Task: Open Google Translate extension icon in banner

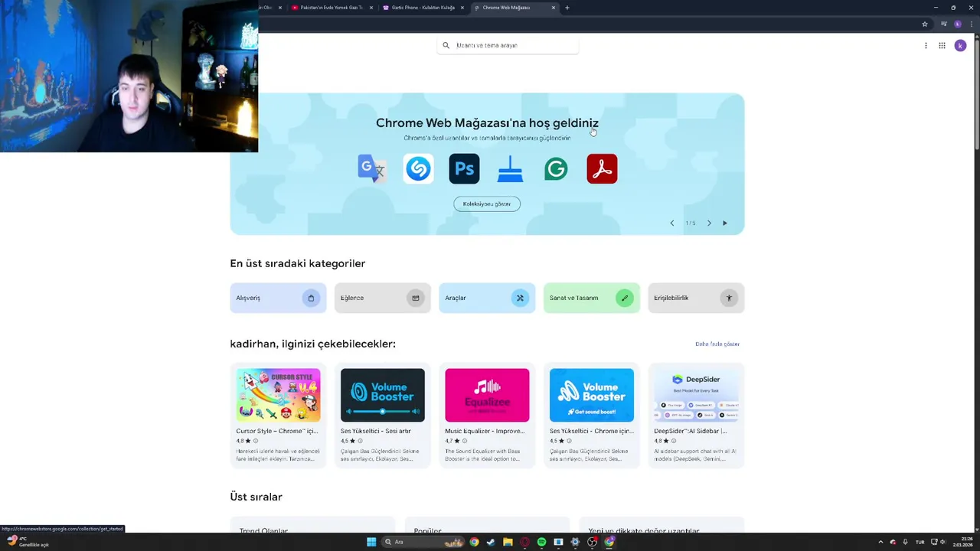Action: point(372,168)
